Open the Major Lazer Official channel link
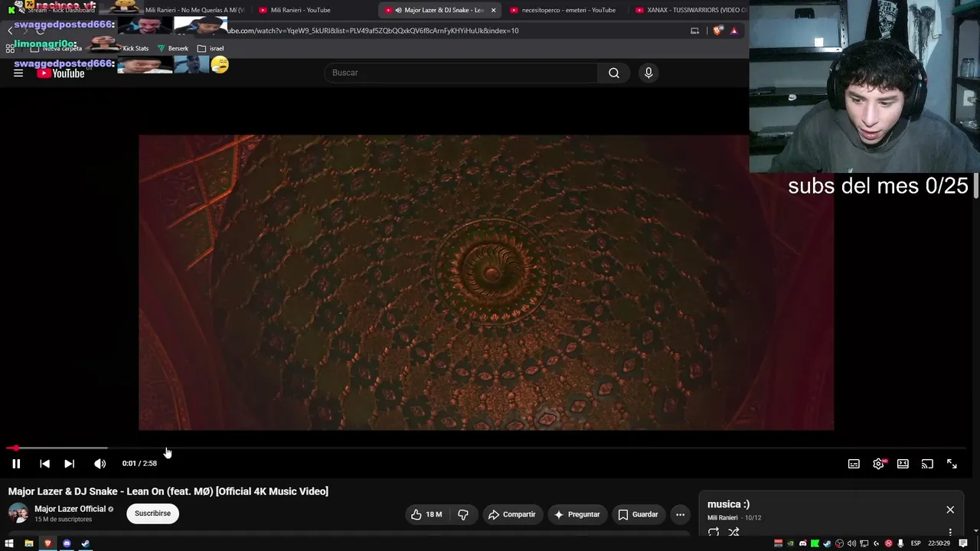 70,509
